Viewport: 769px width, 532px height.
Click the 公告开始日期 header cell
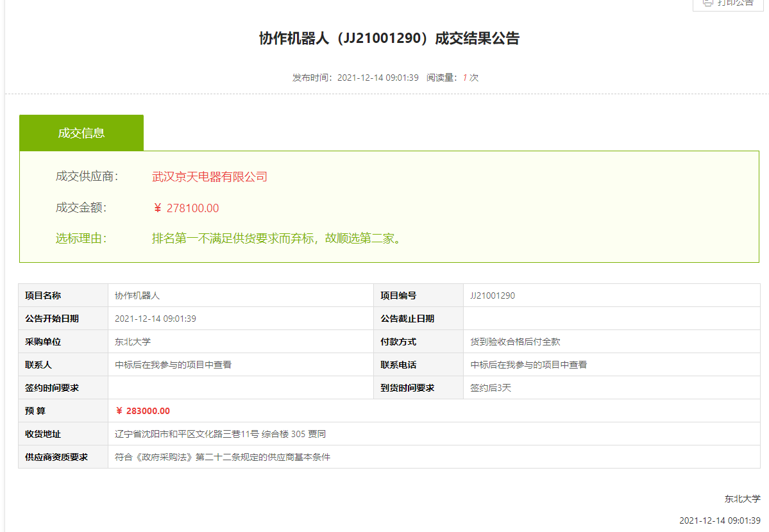coord(63,319)
